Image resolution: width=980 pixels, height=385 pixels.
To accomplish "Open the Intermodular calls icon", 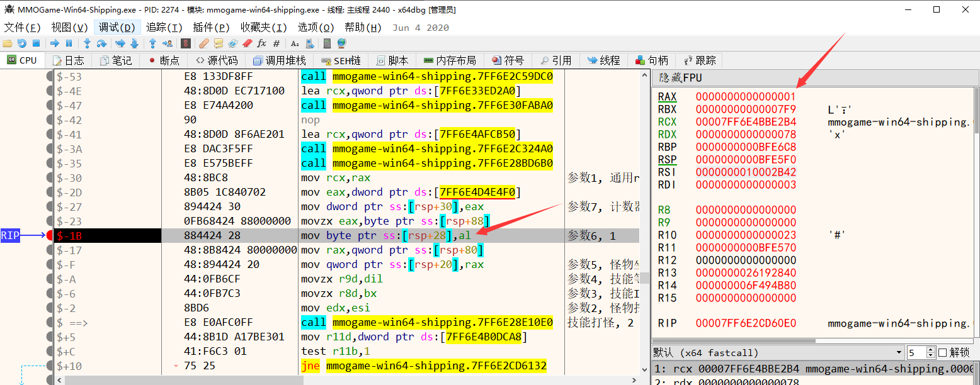I will (309, 43).
